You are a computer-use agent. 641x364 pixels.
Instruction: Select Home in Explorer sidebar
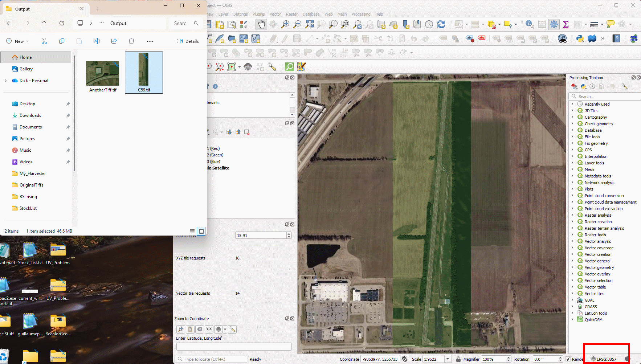36,57
